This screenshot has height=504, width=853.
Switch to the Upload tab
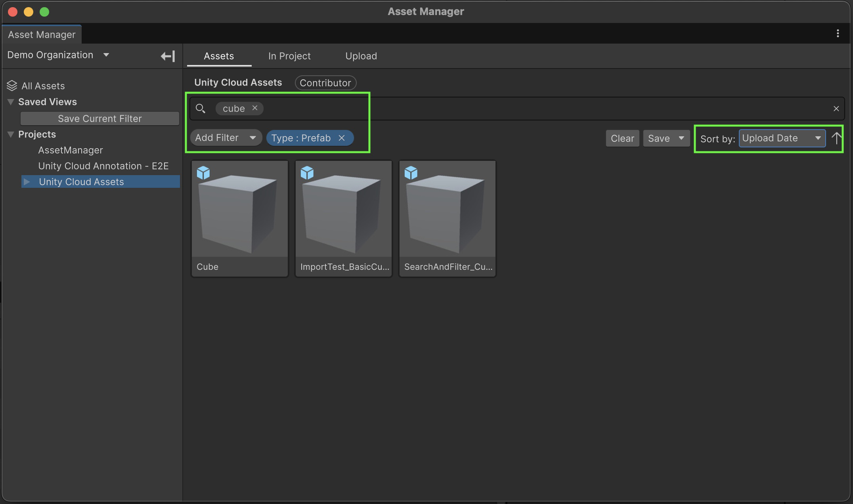(361, 56)
